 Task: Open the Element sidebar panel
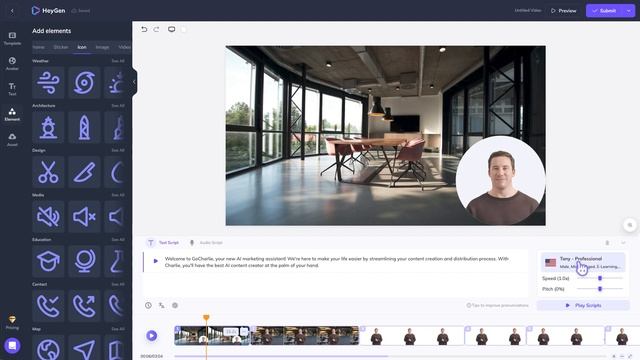(12, 114)
